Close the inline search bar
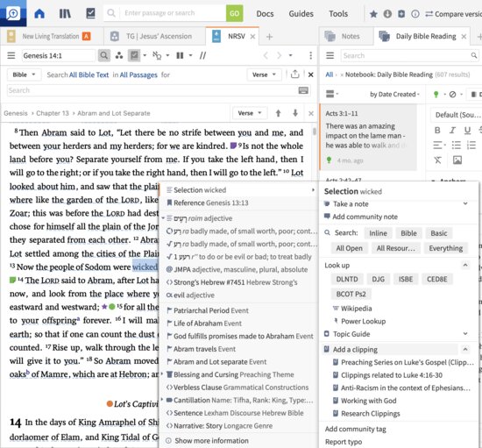The image size is (482, 448). point(311,75)
